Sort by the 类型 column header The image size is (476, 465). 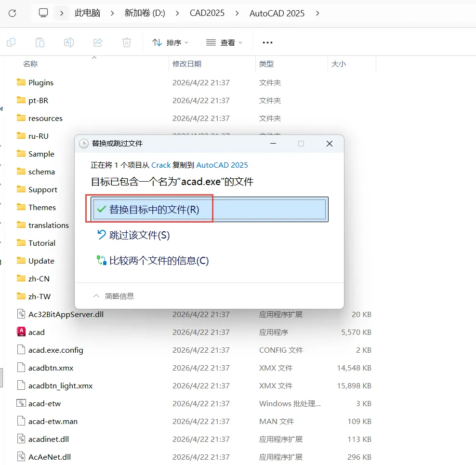266,64
